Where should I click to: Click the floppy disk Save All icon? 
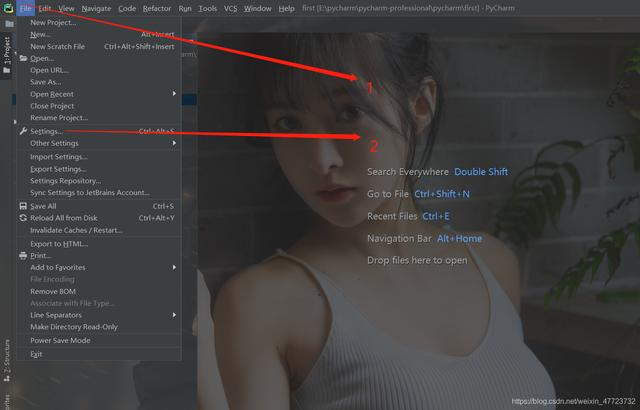[x=23, y=206]
